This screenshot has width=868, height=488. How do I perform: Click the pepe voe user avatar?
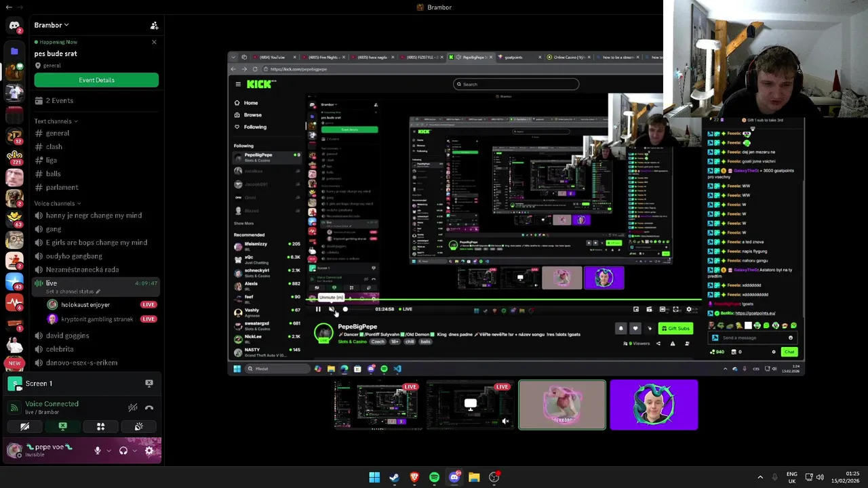[x=14, y=450]
